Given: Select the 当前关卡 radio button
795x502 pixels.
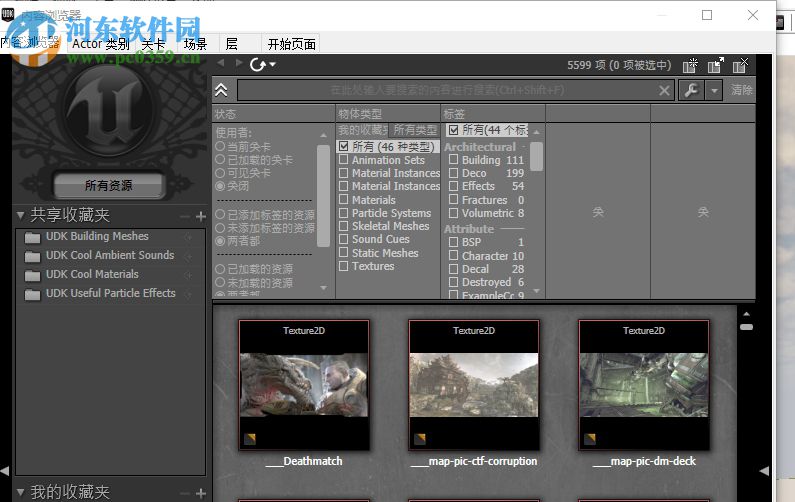Looking at the screenshot, I should pos(220,146).
